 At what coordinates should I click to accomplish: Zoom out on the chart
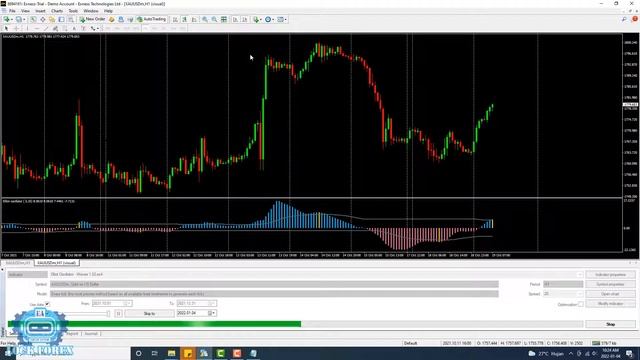pyautogui.click(x=214, y=19)
